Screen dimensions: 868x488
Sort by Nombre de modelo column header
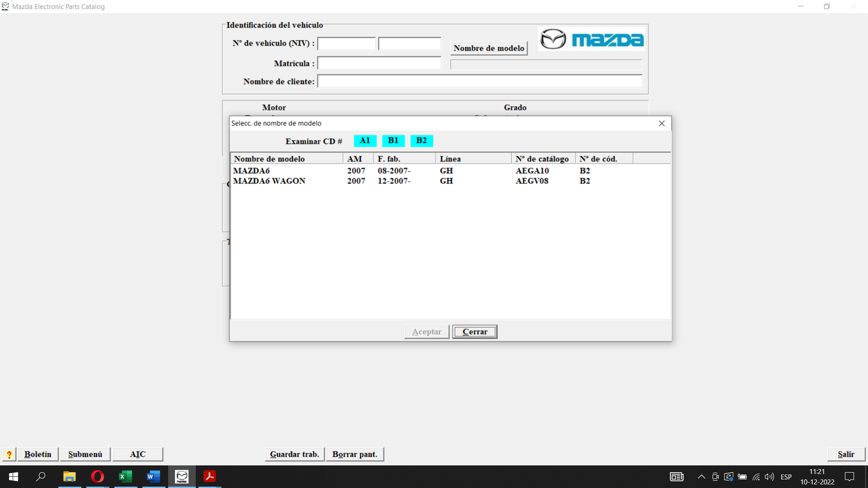tap(287, 158)
